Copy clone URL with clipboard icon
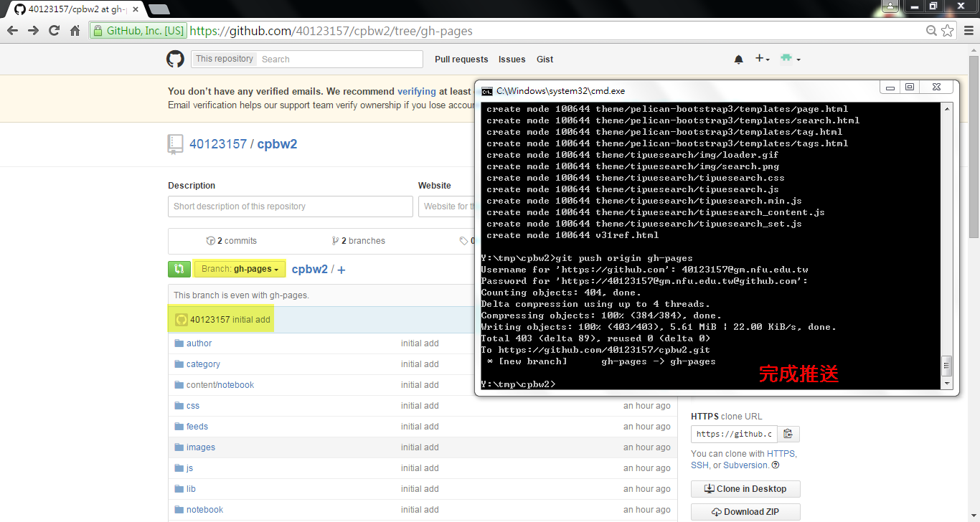980x522 pixels. click(788, 434)
